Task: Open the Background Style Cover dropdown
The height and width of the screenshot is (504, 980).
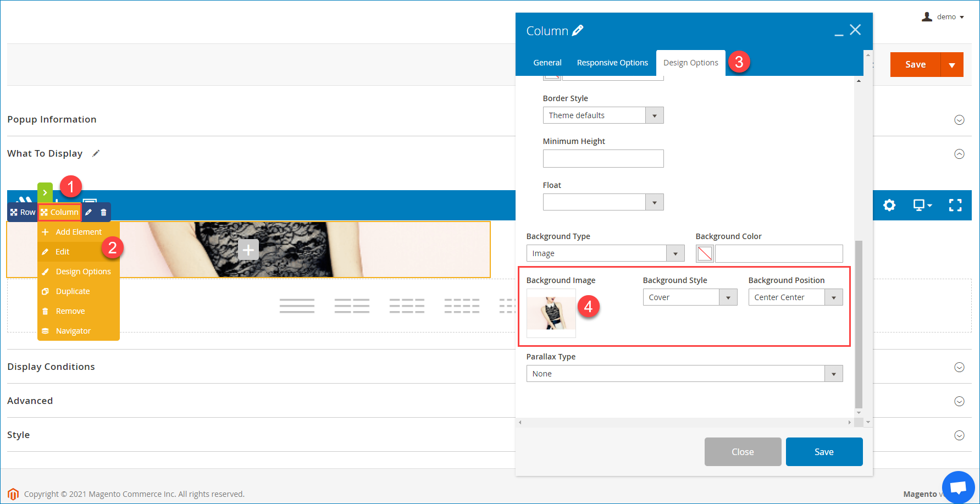Action: [x=728, y=297]
